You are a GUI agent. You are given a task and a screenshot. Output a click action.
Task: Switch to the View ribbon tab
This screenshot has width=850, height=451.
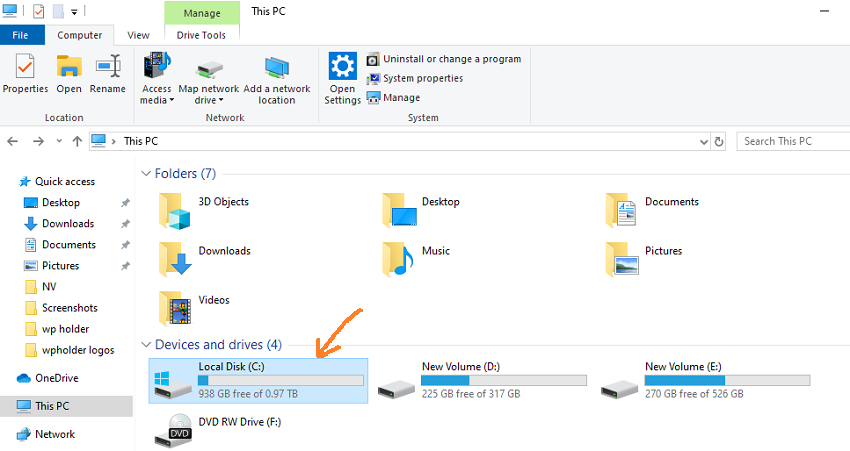[138, 35]
